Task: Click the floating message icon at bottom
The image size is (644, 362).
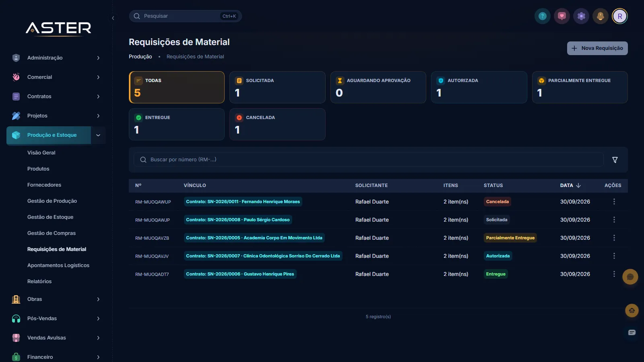Action: click(632, 332)
